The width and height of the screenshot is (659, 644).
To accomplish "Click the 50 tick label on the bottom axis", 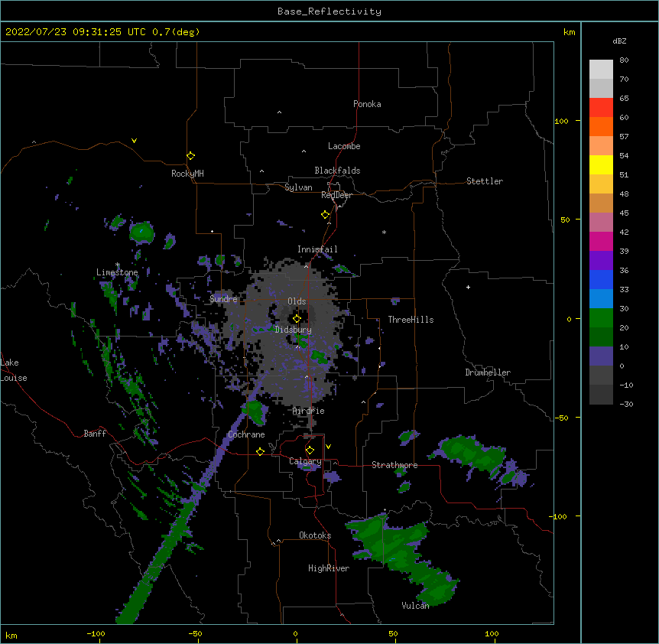I will click(x=393, y=633).
